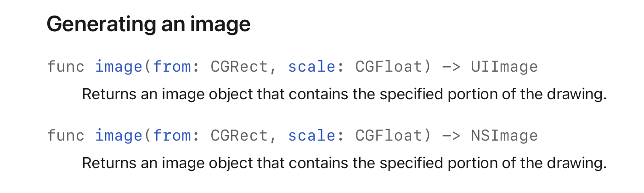Viewport: 644px width, 193px height.
Task: Click the "Generating an image" section heading
Action: pyautogui.click(x=148, y=24)
